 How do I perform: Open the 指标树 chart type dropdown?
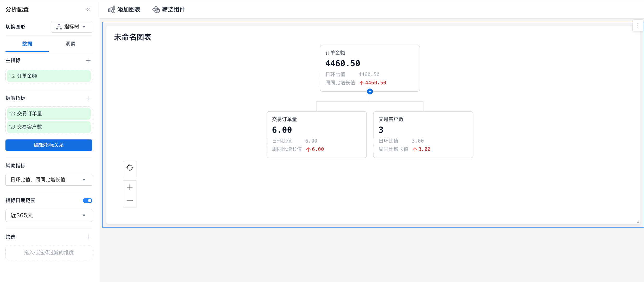pyautogui.click(x=72, y=27)
